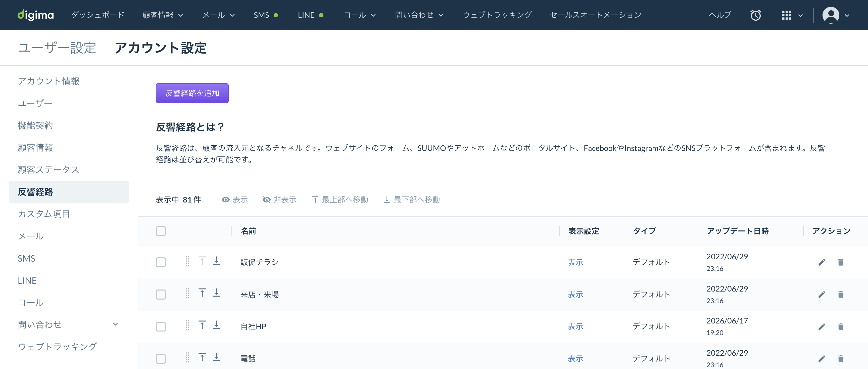Open the apps grid dropdown chevron

[x=801, y=16]
